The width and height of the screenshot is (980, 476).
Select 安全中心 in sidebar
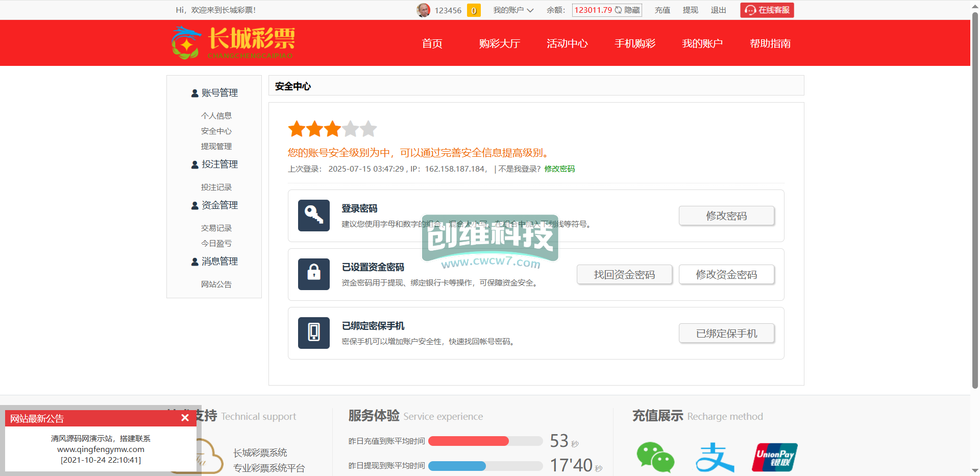[216, 131]
